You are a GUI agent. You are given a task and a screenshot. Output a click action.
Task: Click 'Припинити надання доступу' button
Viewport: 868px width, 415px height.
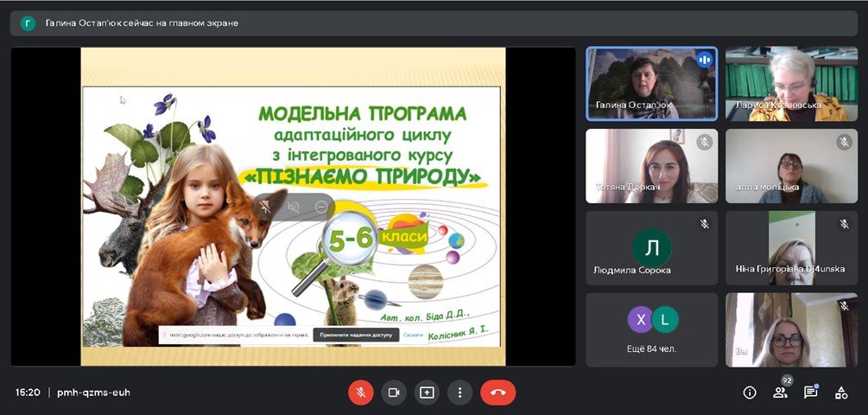pyautogui.click(x=356, y=335)
